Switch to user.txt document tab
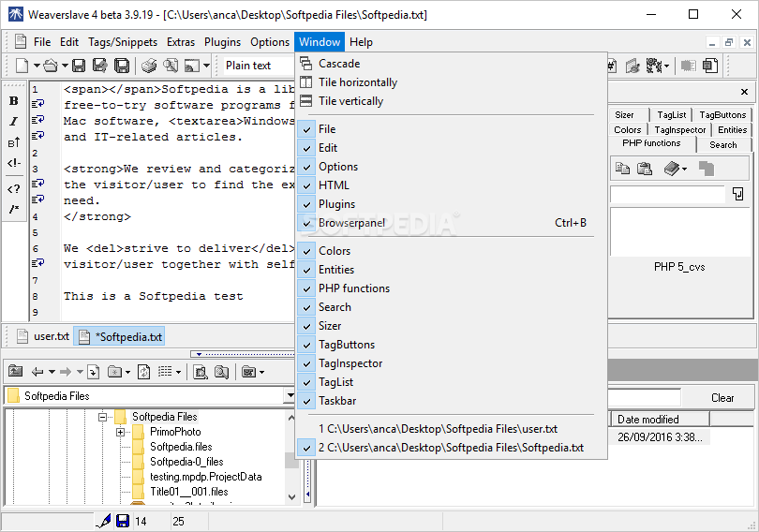This screenshot has height=532, width=759. click(x=43, y=336)
